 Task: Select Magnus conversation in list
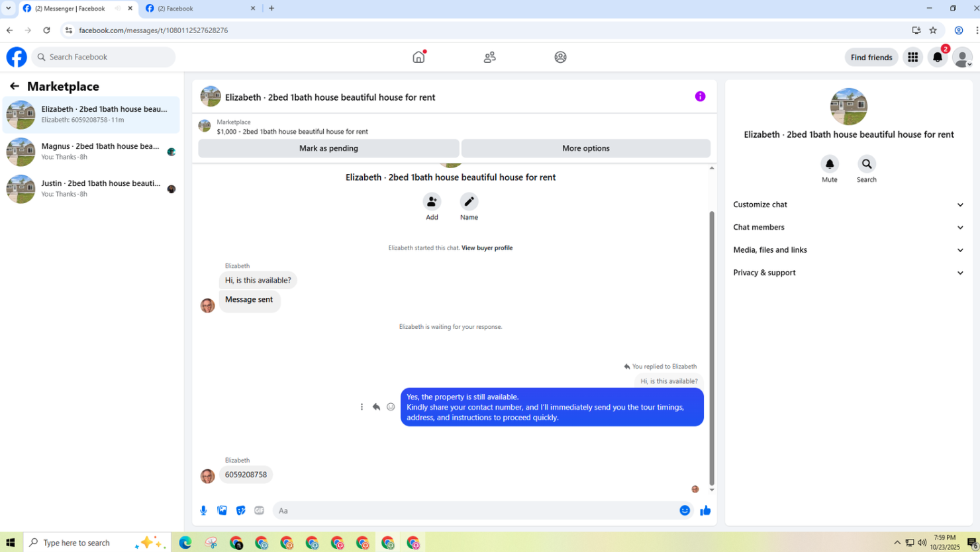91,152
